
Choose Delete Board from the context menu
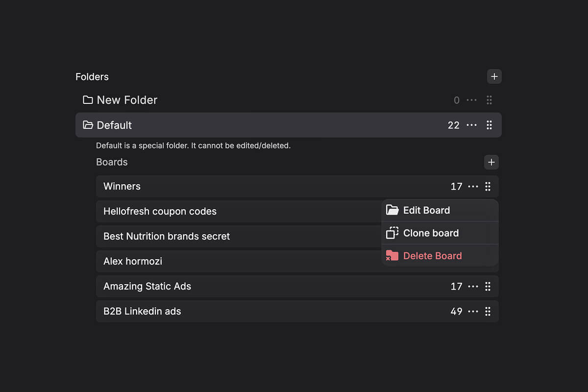tap(432, 256)
